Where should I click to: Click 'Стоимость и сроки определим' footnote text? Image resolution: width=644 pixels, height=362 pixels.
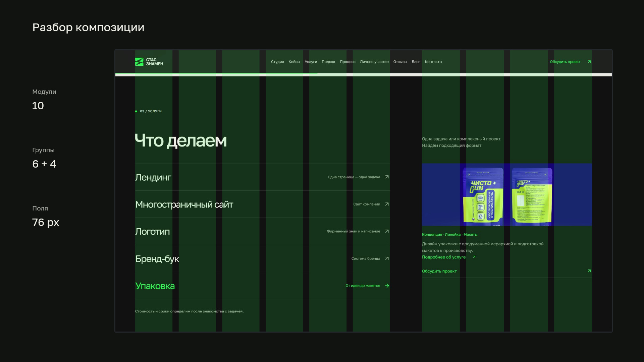pos(189,311)
